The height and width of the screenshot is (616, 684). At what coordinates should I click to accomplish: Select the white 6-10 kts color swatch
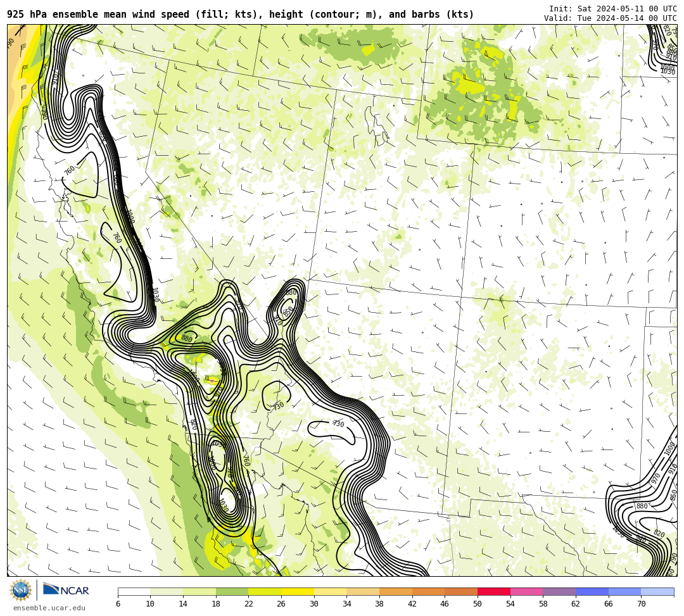(x=134, y=591)
